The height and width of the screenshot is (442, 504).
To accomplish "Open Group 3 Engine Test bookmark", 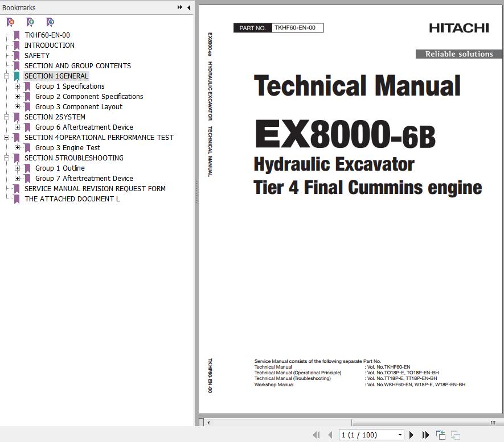I will pos(68,148).
